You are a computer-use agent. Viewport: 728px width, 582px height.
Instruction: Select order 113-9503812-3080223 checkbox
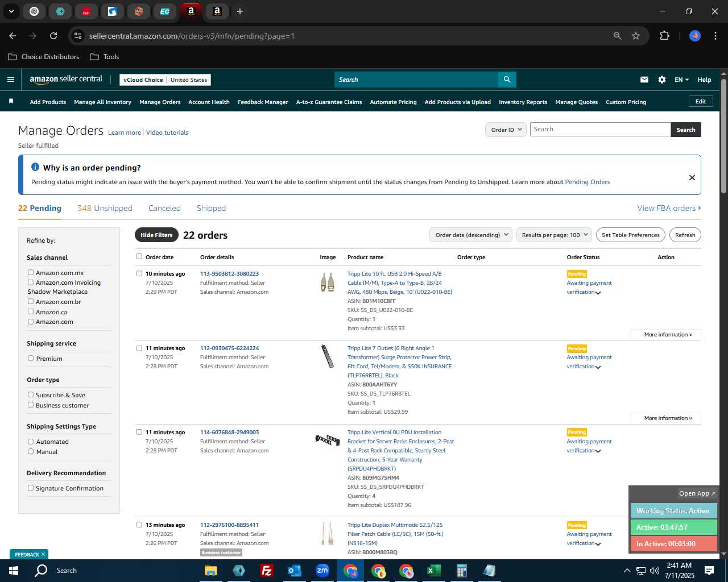coord(139,273)
